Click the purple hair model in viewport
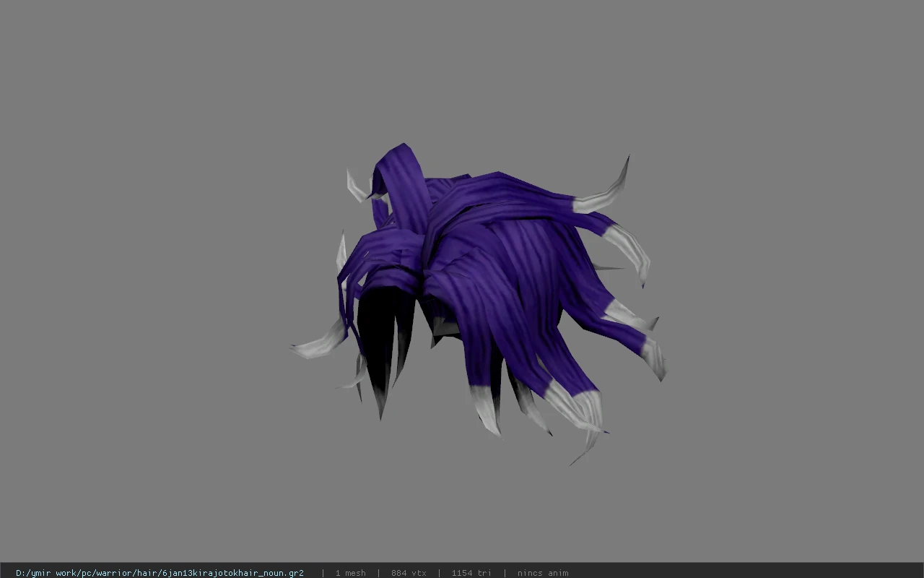 tap(478, 303)
